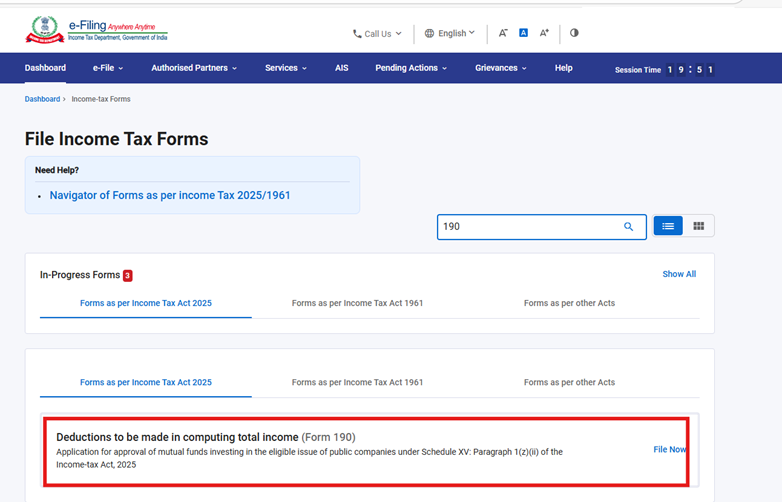Screen dimensions: 782x502
Task: Click File Now for Form 190
Action: [x=669, y=450]
